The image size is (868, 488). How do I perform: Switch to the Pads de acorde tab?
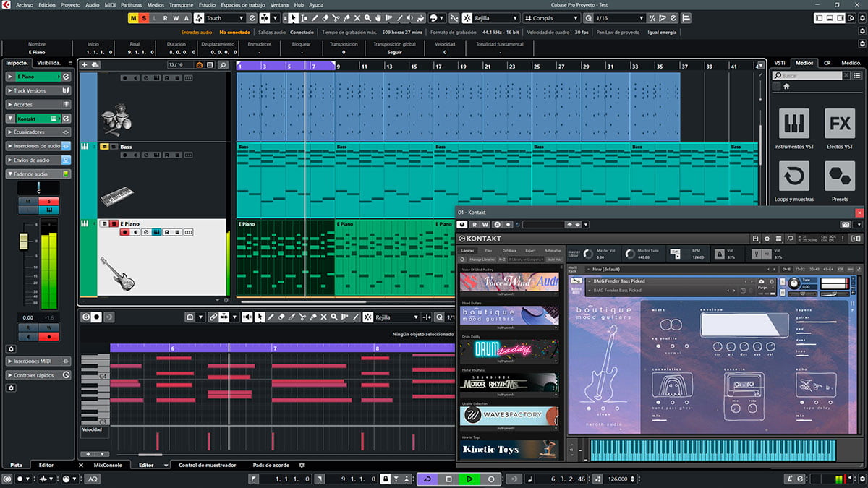[271, 465]
